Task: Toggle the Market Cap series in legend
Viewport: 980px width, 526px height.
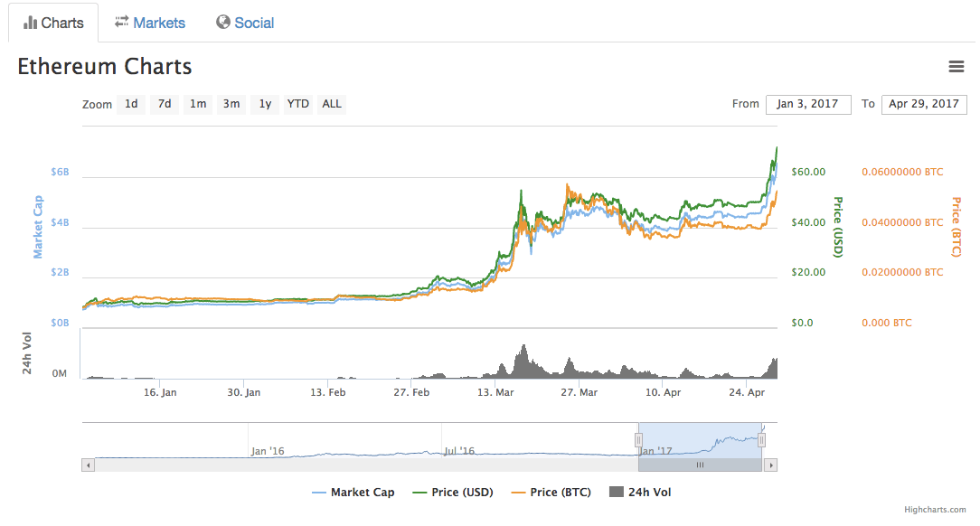Action: 353,493
